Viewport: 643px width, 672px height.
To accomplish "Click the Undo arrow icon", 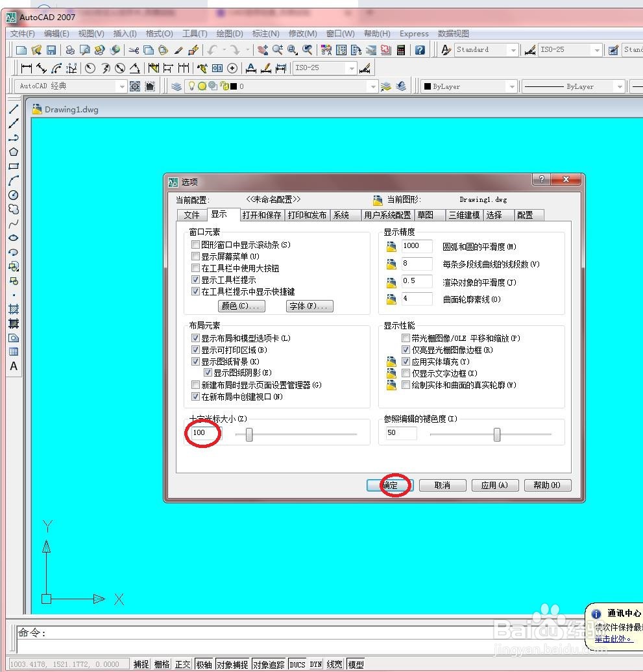I will [212, 50].
